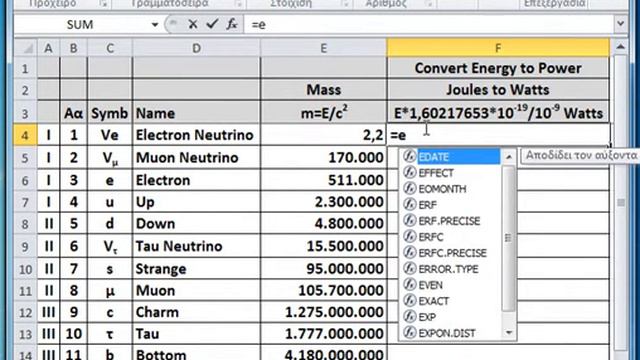This screenshot has height=360, width=640.
Task: Click the 'Bottom' name cell
Action: point(196,353)
